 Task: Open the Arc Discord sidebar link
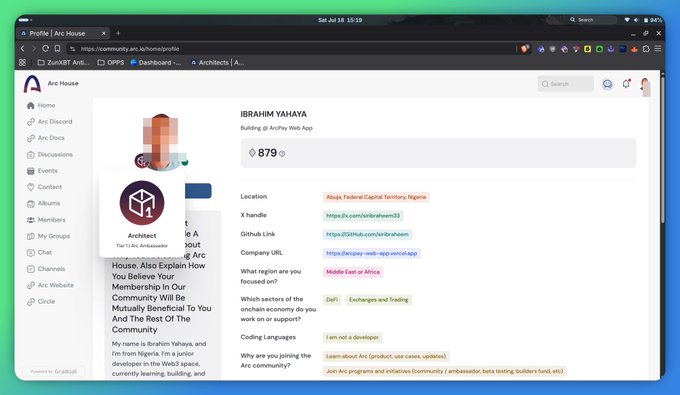pos(49,122)
